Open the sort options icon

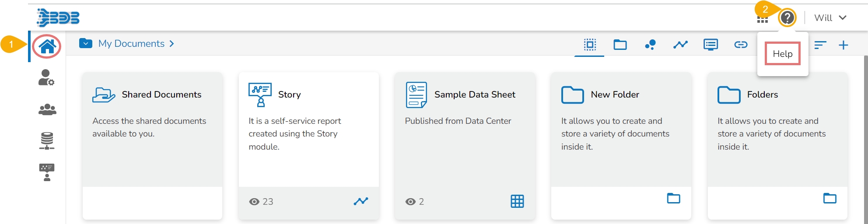[x=820, y=45]
